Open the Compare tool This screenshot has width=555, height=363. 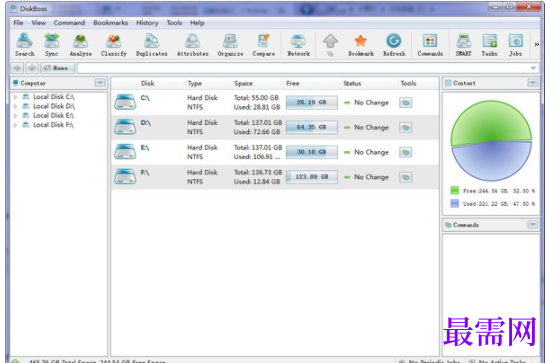point(264,45)
